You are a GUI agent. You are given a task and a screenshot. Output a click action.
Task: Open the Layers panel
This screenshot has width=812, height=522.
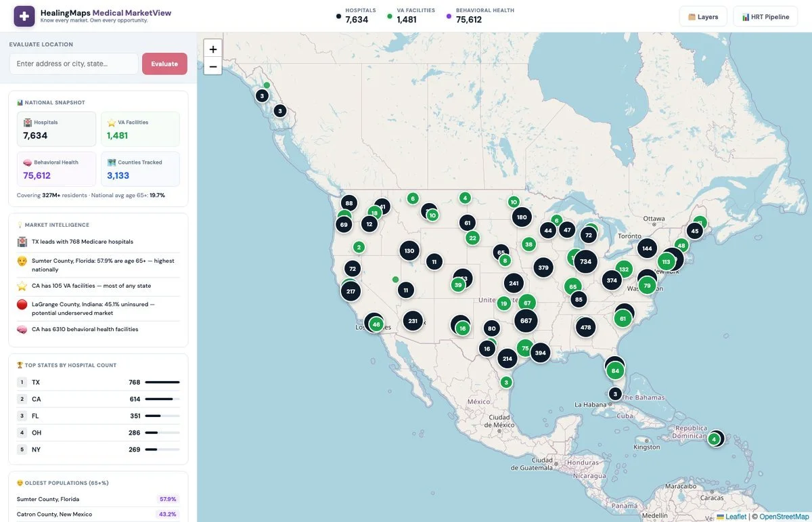(703, 16)
